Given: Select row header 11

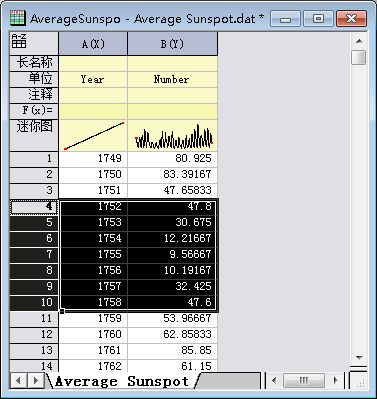Looking at the screenshot, I should pos(34,319).
